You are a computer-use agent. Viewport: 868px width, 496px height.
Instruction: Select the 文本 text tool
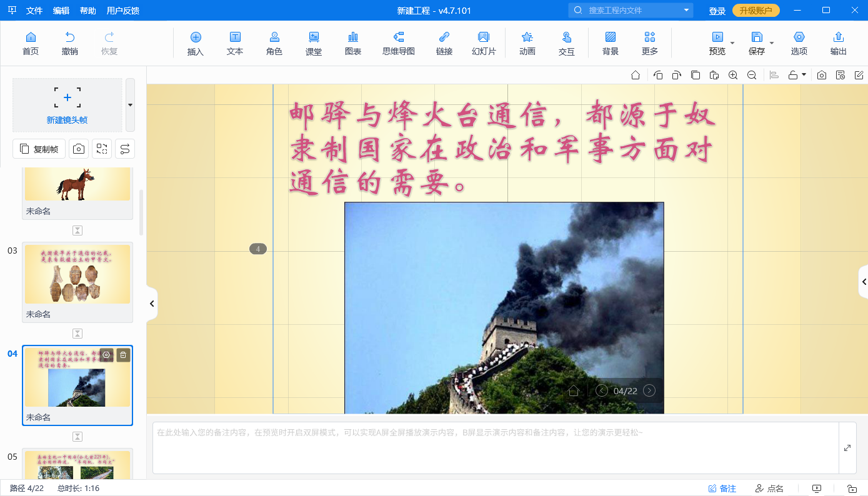[x=235, y=43]
